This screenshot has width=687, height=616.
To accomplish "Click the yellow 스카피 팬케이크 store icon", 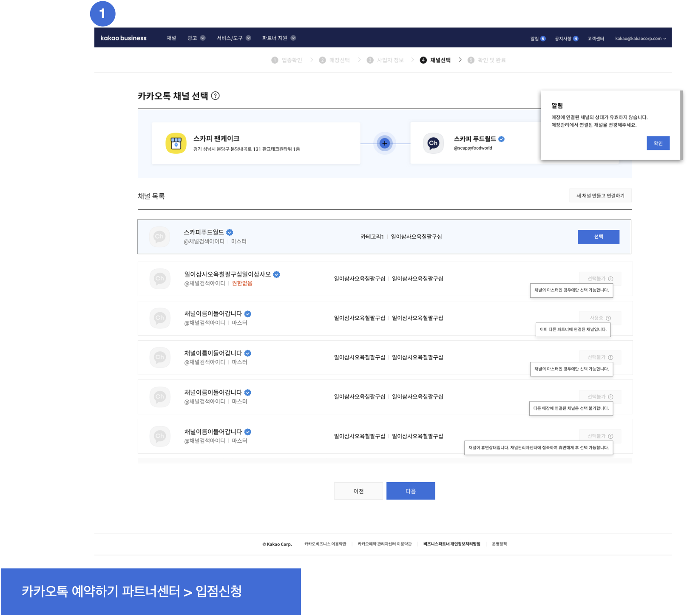I will pyautogui.click(x=176, y=143).
